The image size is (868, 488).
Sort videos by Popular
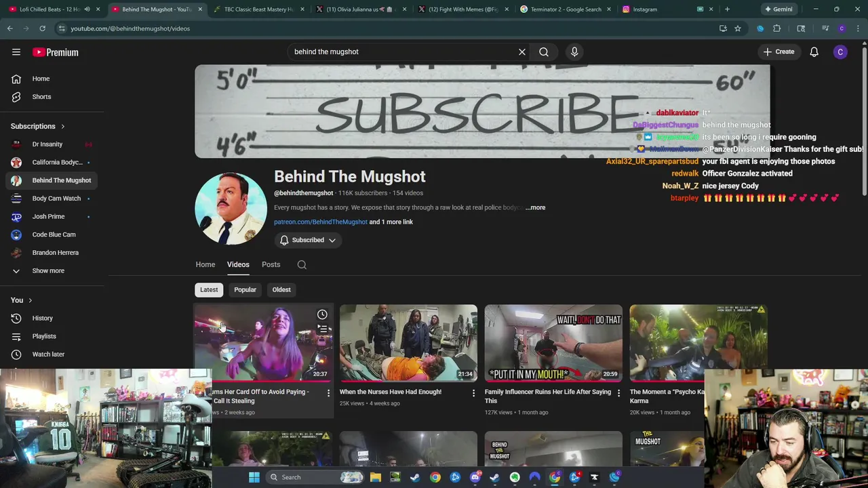click(245, 289)
